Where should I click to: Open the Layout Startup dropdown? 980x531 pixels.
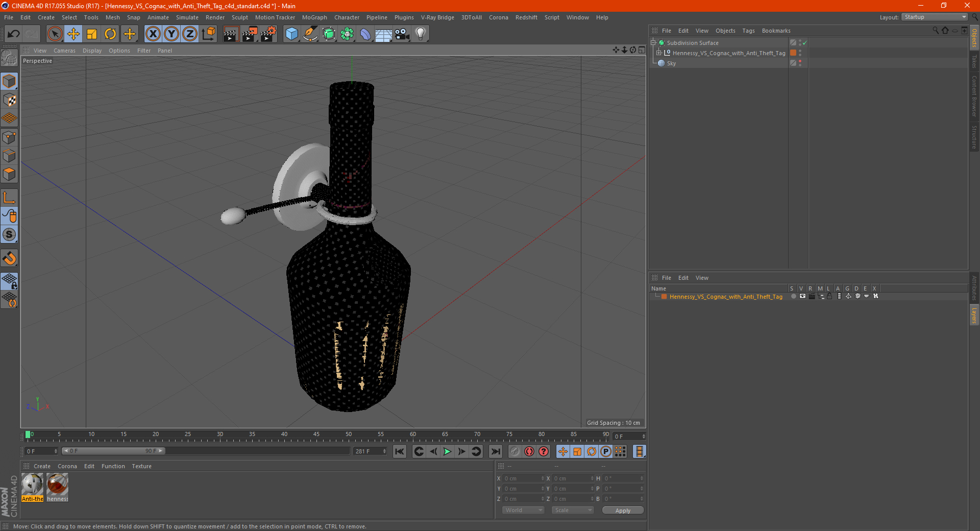pos(935,17)
